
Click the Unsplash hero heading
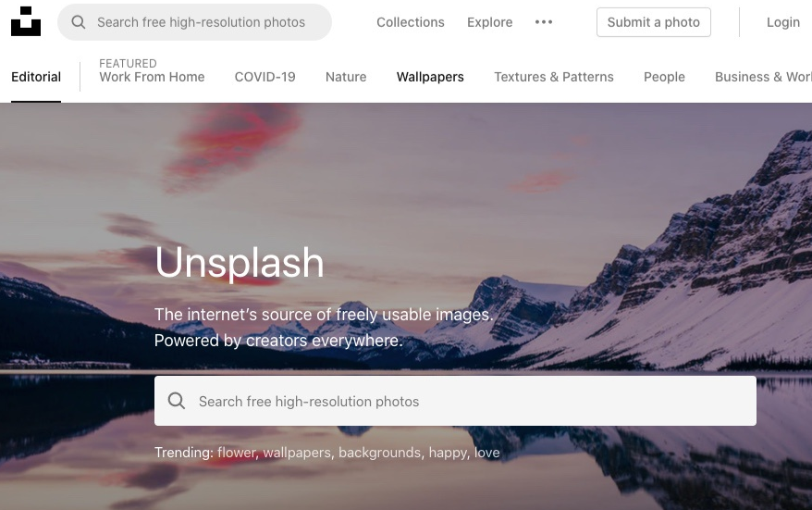pos(240,263)
